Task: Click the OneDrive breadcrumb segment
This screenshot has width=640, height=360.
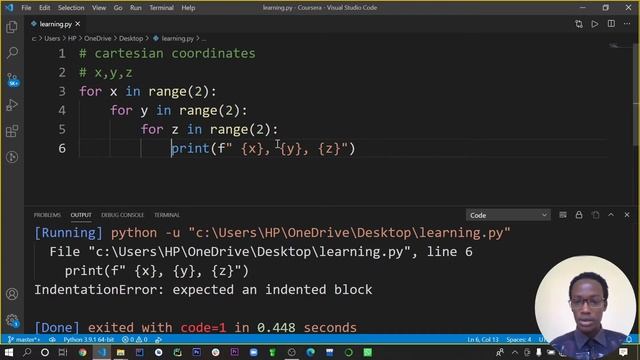Action: [x=98, y=38]
